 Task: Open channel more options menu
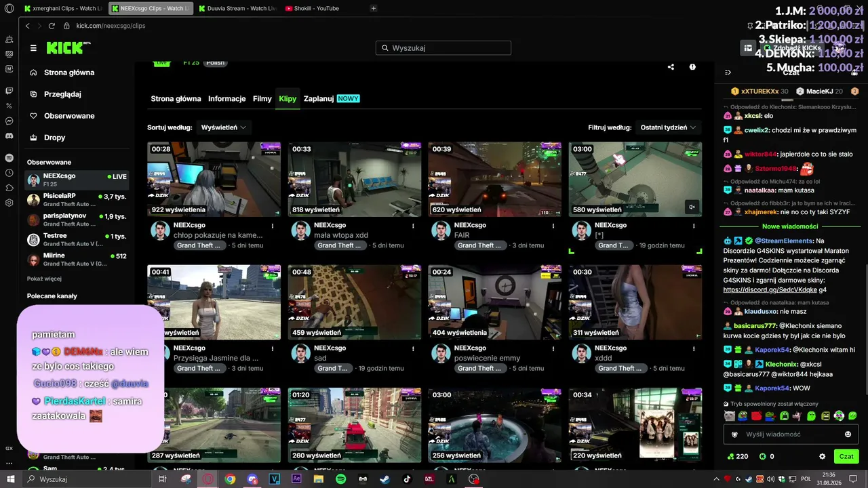692,67
